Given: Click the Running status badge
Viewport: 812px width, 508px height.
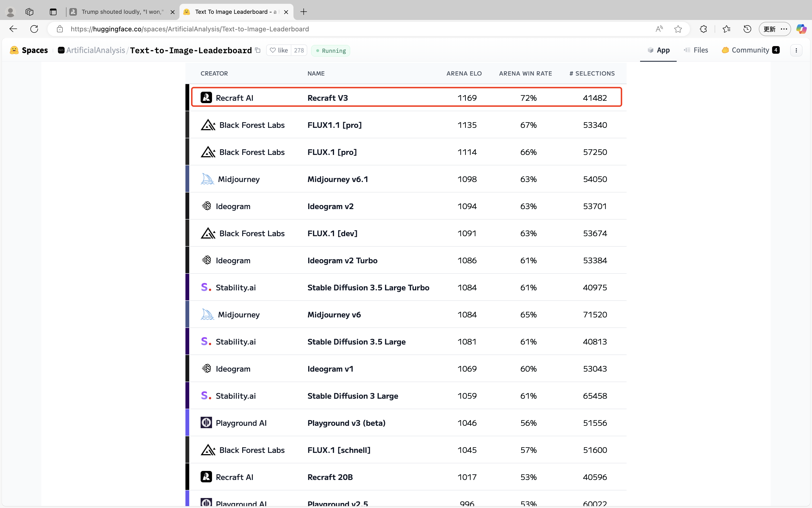Looking at the screenshot, I should pyautogui.click(x=331, y=50).
